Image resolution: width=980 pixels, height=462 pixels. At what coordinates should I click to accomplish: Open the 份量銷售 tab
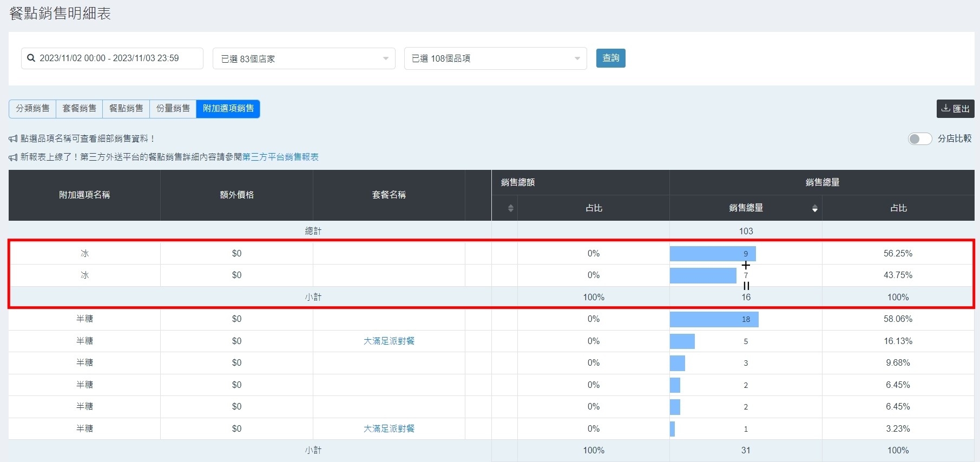point(173,109)
